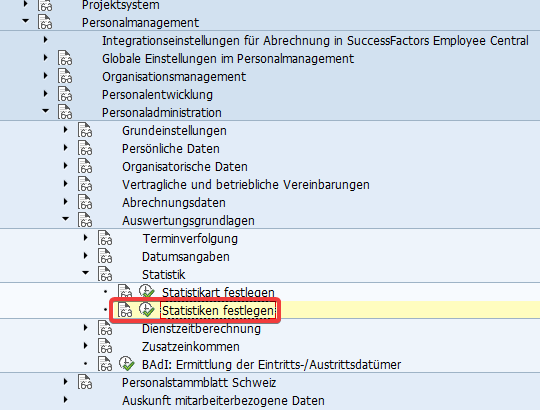Image resolution: width=540 pixels, height=410 pixels.
Task: Select the Auswertungsgrundlagen label
Action: 188,221
